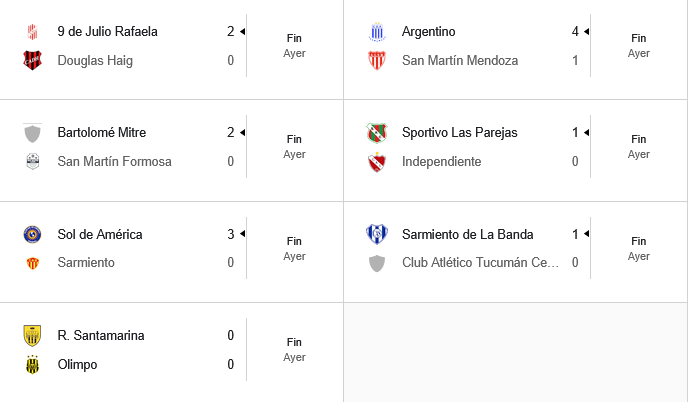
Task: Click the Sarmiento de La Banda crest
Action: point(377,234)
